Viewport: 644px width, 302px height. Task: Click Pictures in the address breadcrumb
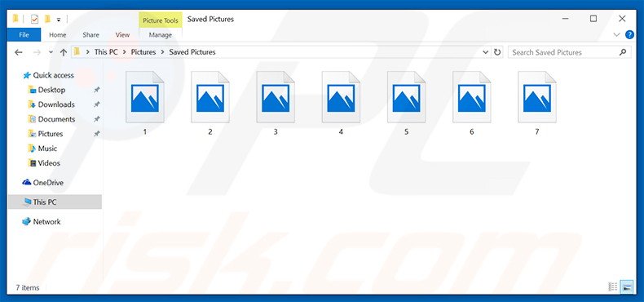point(143,52)
